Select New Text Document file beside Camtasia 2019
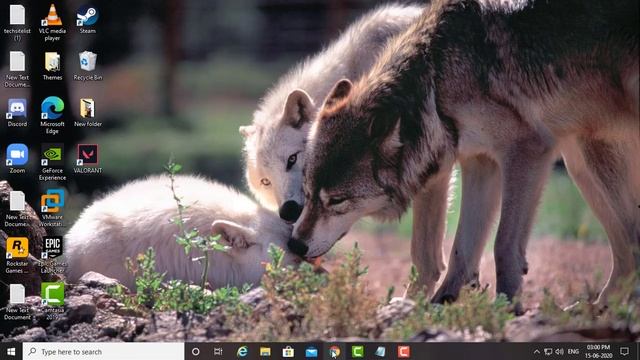Image resolution: width=640 pixels, height=360 pixels. (x=17, y=301)
